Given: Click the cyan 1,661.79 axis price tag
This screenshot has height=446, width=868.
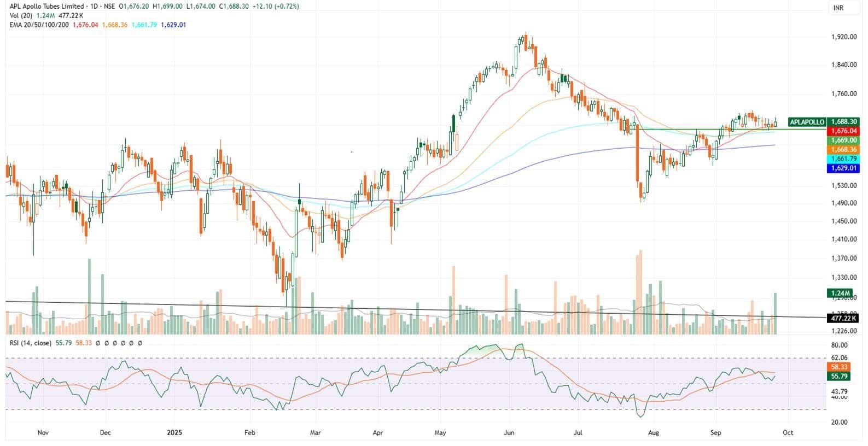Looking at the screenshot, I should pyautogui.click(x=843, y=159).
